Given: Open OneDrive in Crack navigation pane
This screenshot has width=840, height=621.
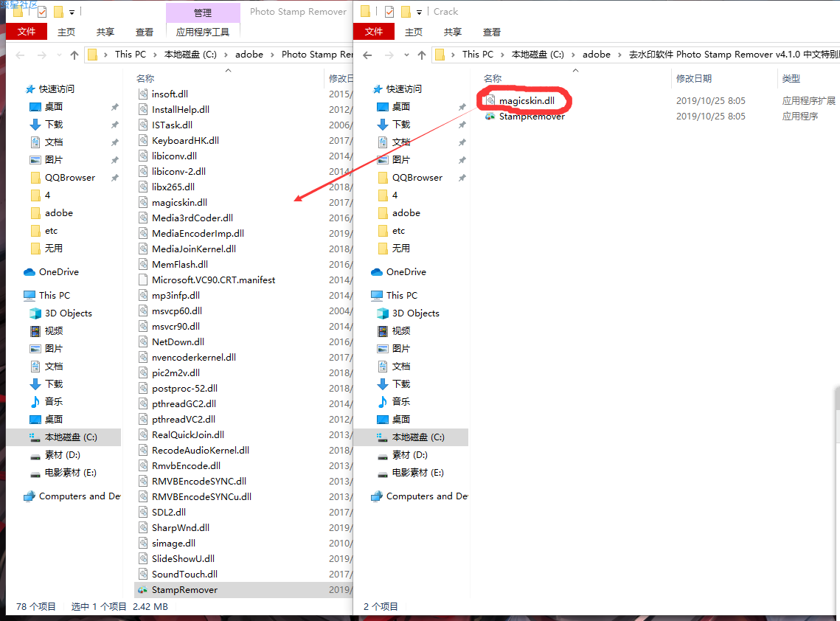Looking at the screenshot, I should [406, 271].
